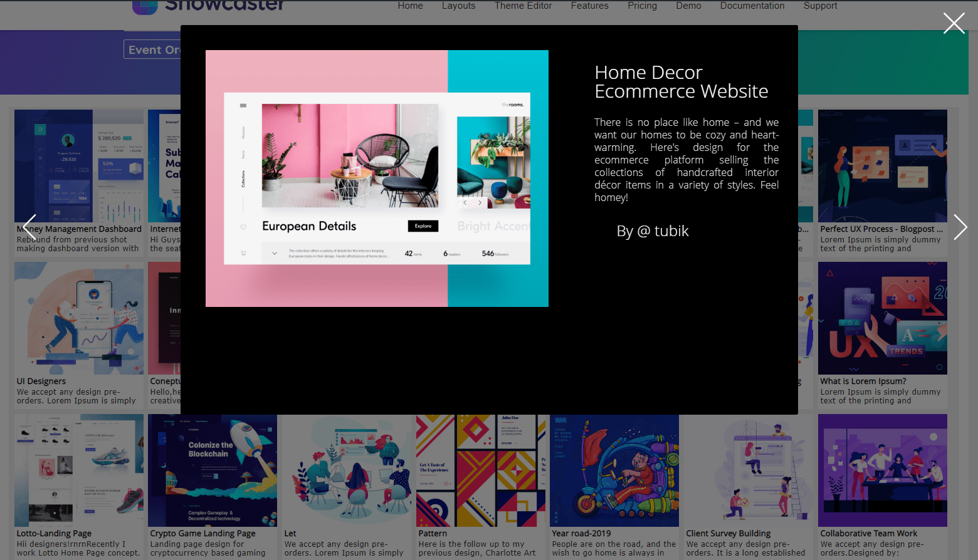Go to previous item with left arrow
978x560 pixels.
[x=29, y=227]
